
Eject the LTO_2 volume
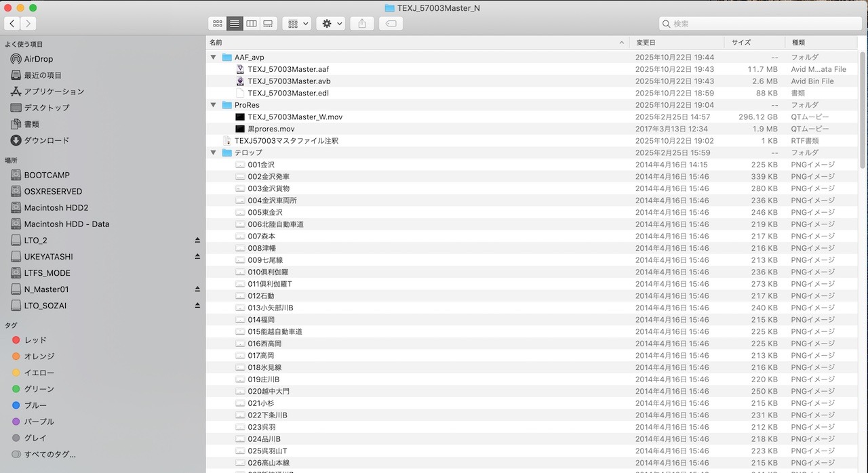coord(197,241)
